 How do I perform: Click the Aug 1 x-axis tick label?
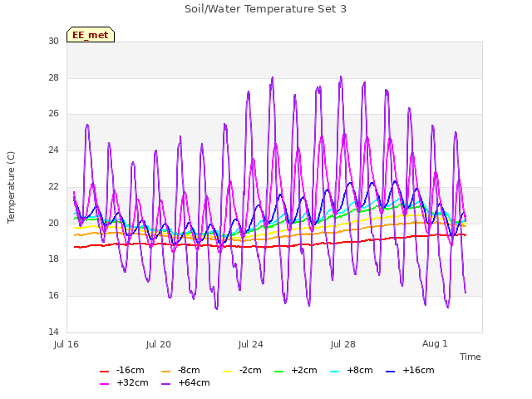(x=435, y=343)
